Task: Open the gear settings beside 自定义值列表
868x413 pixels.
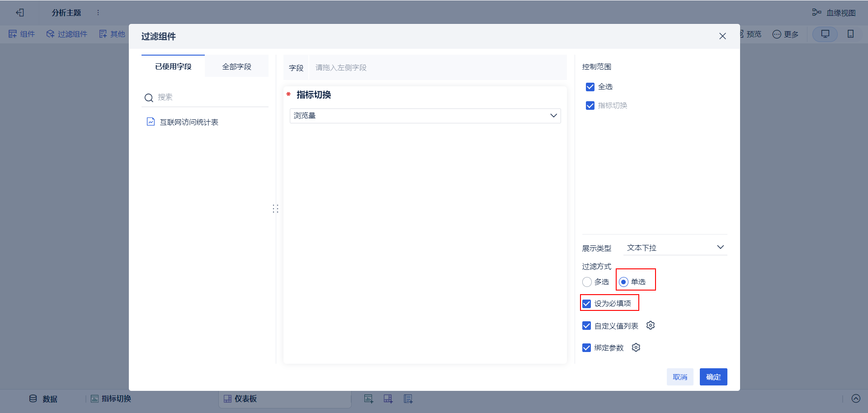Action: click(x=651, y=325)
